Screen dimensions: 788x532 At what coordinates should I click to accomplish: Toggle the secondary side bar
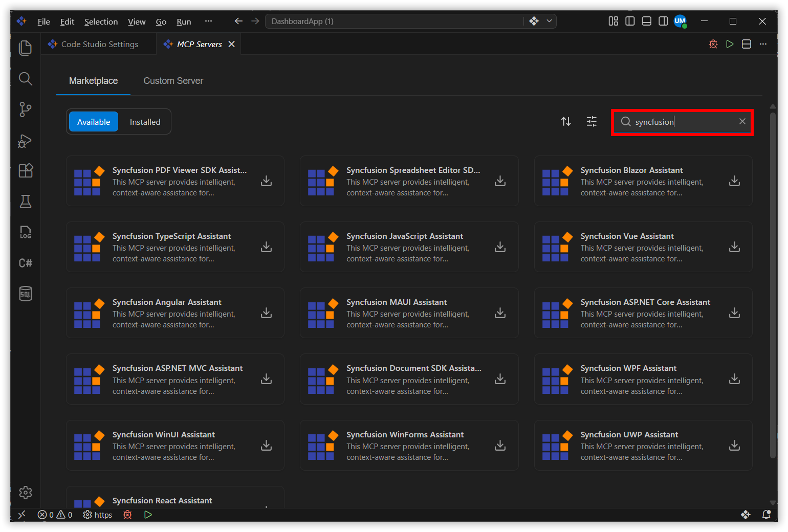click(663, 21)
